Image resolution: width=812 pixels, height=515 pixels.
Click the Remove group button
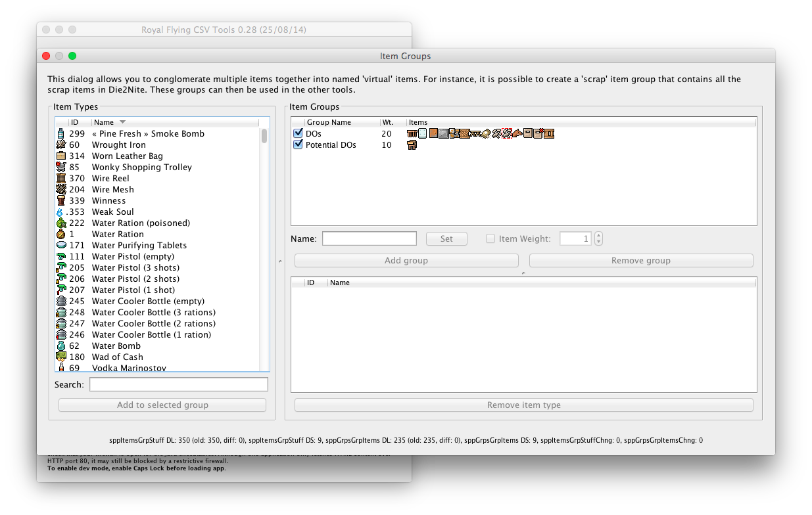641,261
